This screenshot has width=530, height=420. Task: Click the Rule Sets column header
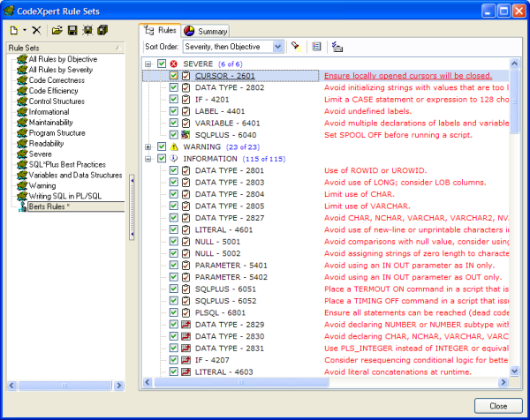tap(65, 48)
